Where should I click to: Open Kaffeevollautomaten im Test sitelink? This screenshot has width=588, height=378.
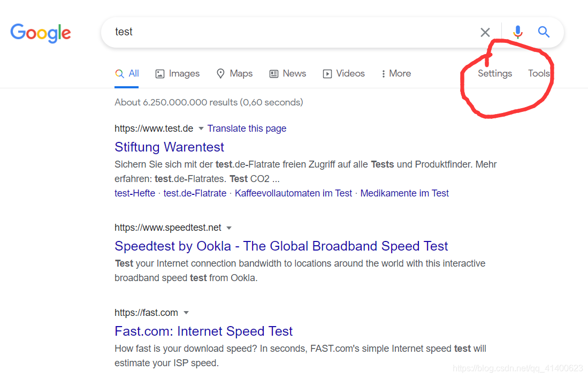coord(293,193)
